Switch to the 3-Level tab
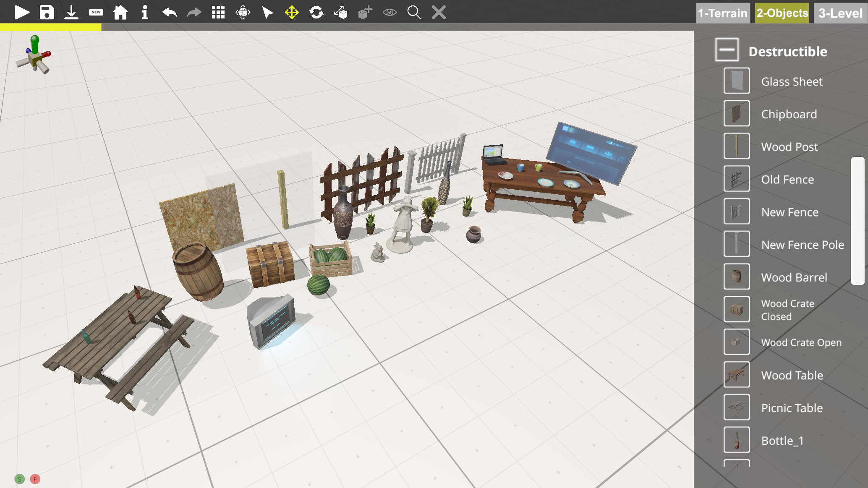The image size is (868, 488). tap(840, 13)
